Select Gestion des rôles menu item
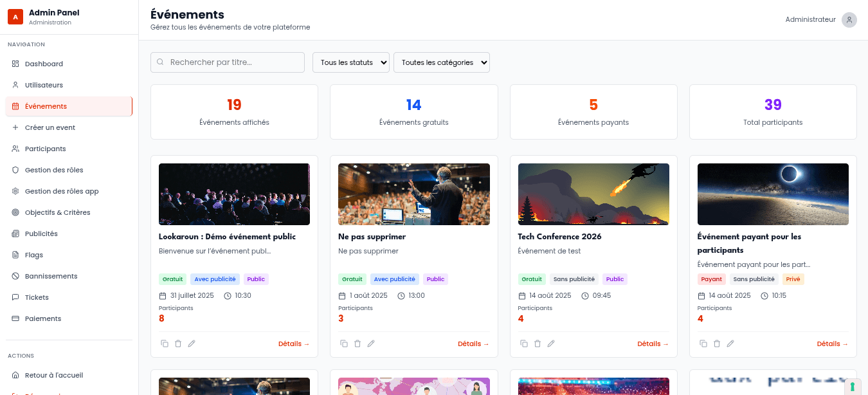 coord(54,170)
